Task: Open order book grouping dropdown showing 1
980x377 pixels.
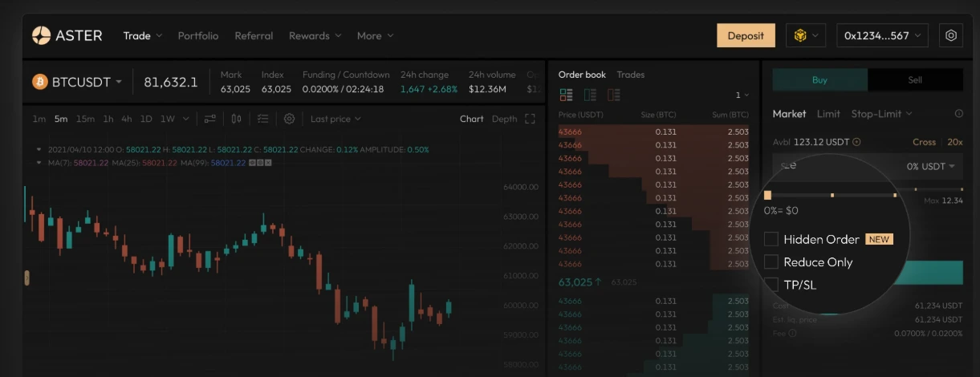Action: click(742, 95)
